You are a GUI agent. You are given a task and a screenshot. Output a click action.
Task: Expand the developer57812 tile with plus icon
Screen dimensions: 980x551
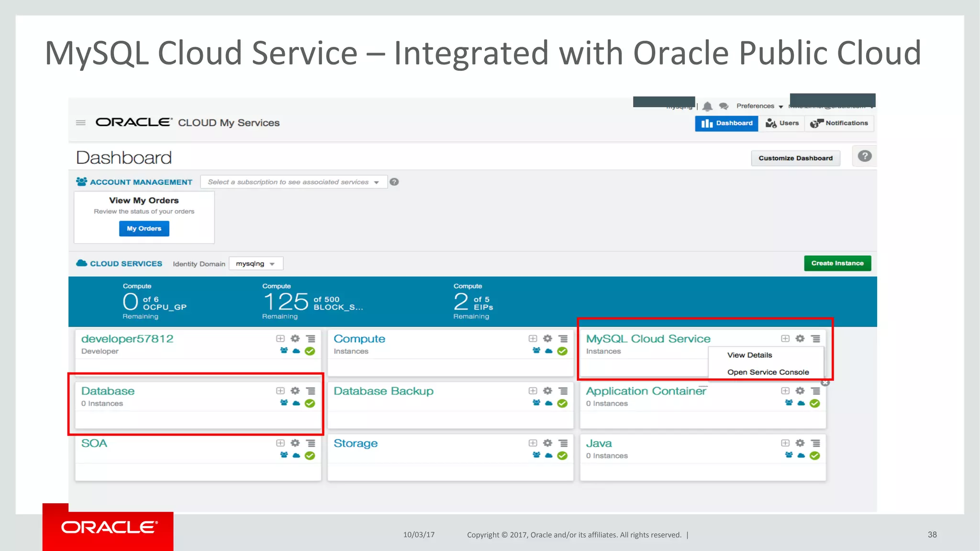(280, 339)
